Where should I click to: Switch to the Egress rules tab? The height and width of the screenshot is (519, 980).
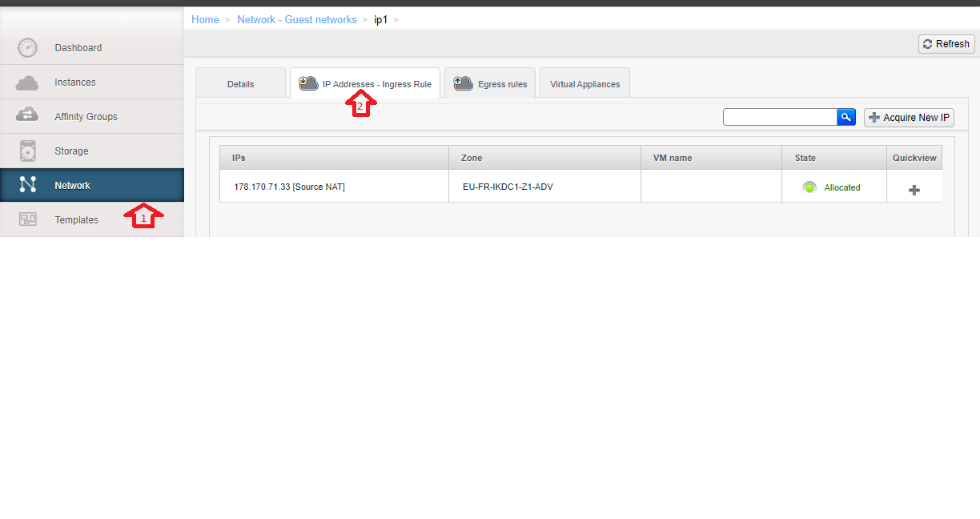point(490,83)
